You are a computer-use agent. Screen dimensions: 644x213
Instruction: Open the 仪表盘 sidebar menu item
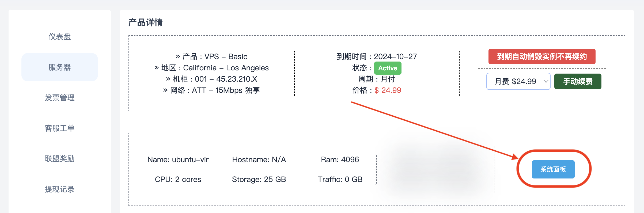60,37
